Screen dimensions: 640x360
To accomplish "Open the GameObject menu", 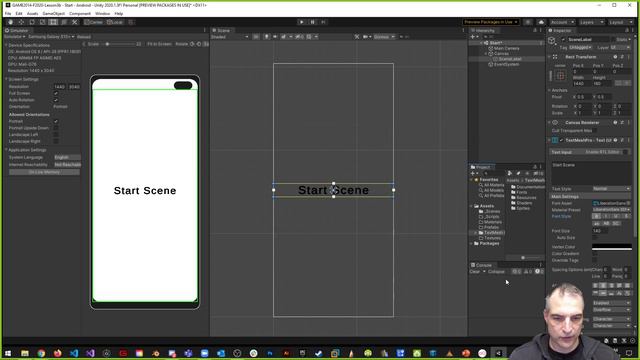I will tap(53, 13).
